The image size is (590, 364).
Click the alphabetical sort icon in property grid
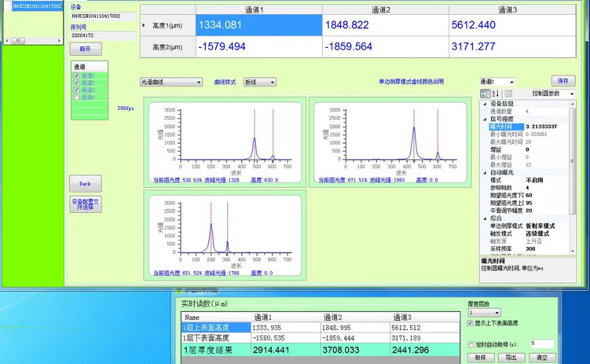coord(496,93)
